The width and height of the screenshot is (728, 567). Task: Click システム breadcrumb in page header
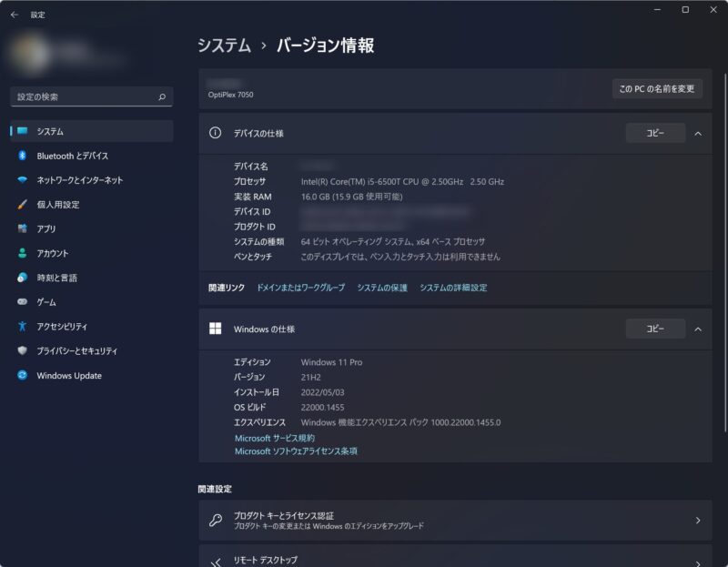224,46
